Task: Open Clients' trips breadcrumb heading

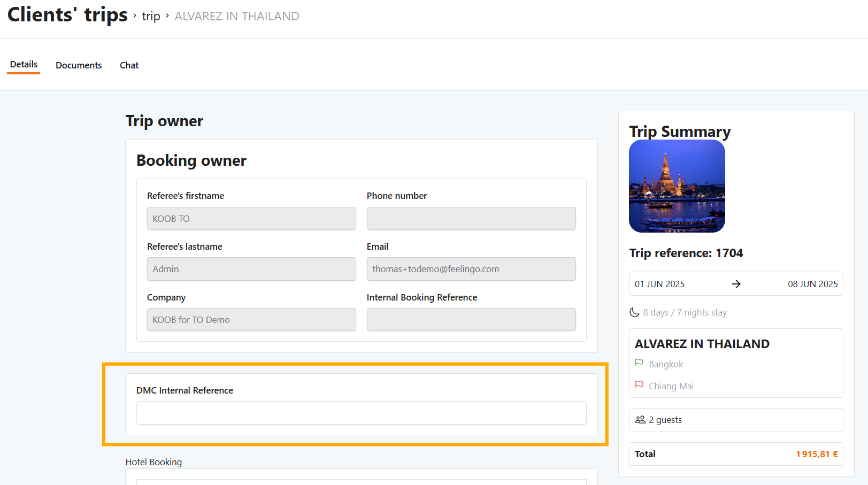Action: pos(67,15)
